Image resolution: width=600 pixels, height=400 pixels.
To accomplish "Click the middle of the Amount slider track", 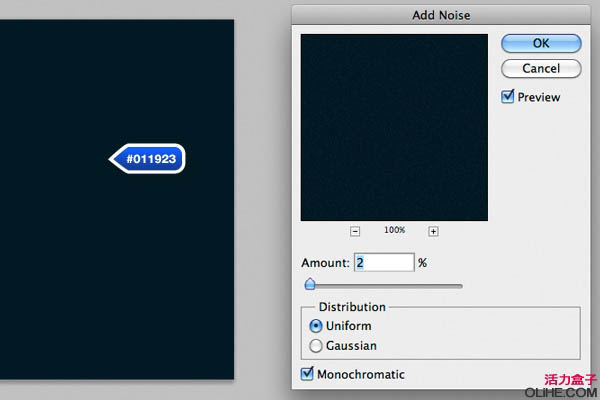I will tap(385, 286).
